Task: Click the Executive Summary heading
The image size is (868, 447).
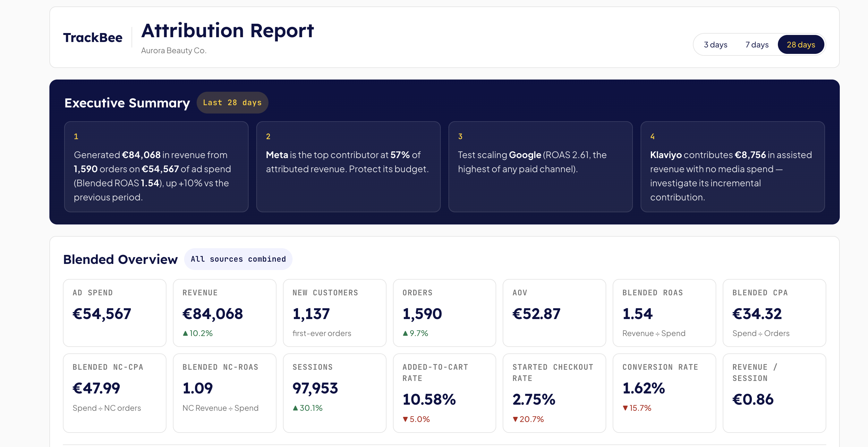Action: pyautogui.click(x=127, y=103)
